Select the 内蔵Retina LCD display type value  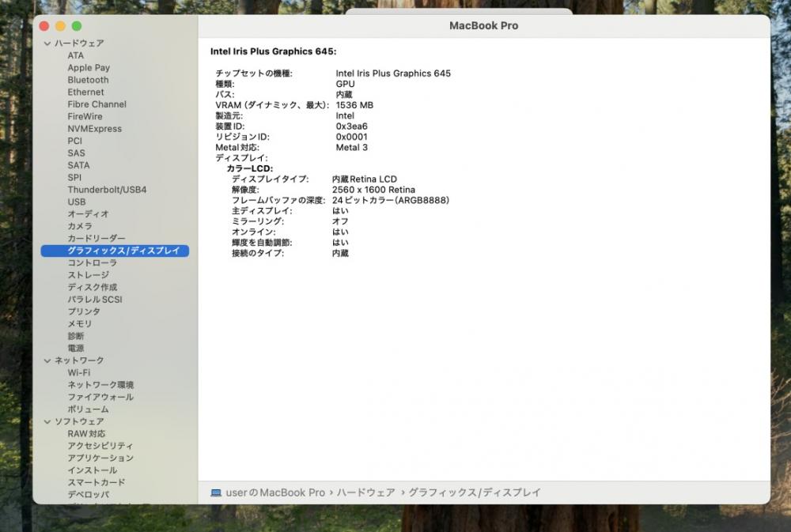(365, 179)
